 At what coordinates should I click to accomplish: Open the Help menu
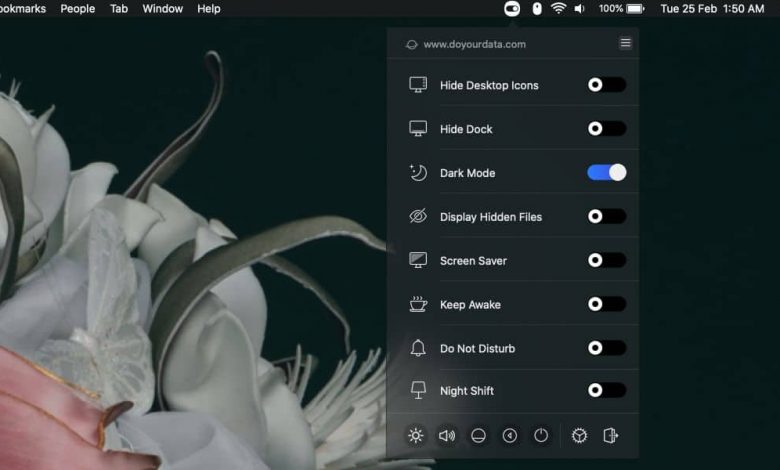coord(209,8)
